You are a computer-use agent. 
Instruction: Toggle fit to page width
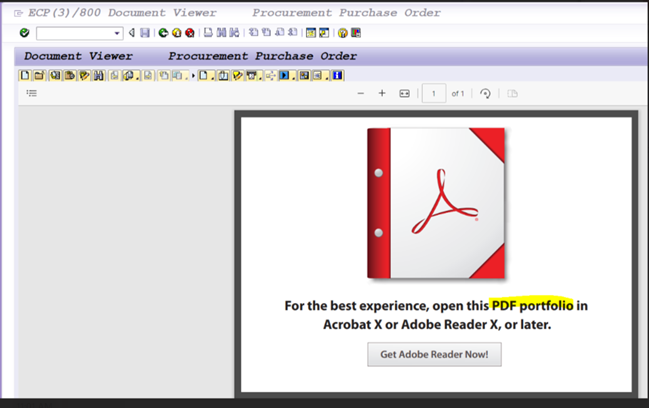point(405,93)
